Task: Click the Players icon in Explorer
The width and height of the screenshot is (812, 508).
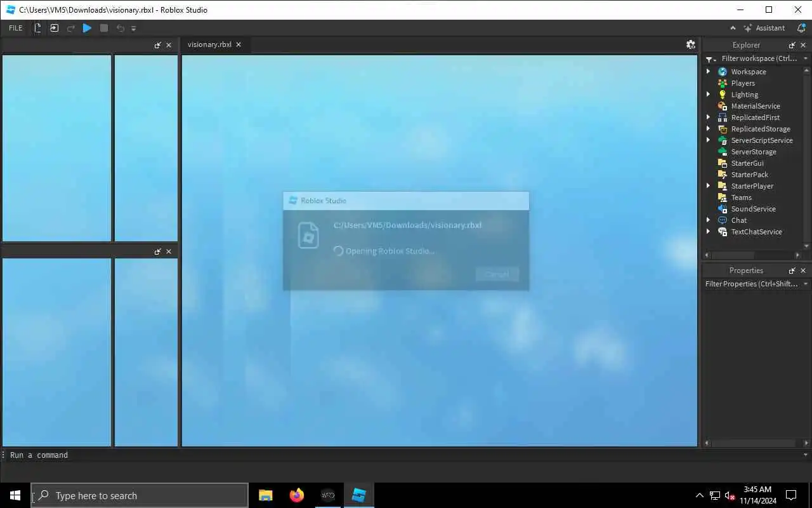Action: click(723, 83)
